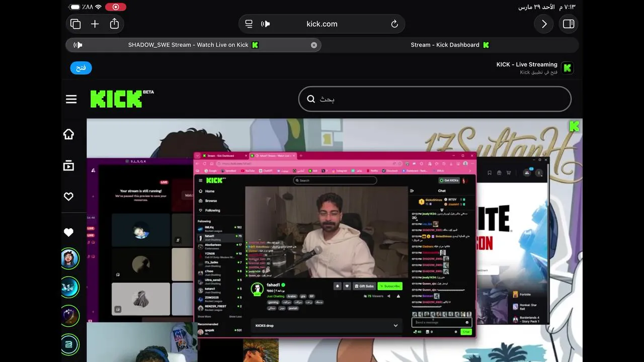Select the SHADOW_SWE Stream tab
This screenshot has width=644, height=362.
pos(193,45)
